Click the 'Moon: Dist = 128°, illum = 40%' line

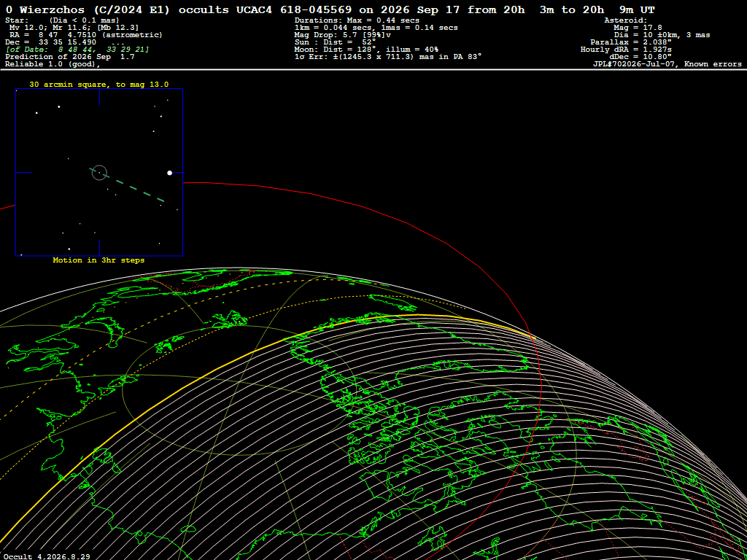click(x=366, y=50)
